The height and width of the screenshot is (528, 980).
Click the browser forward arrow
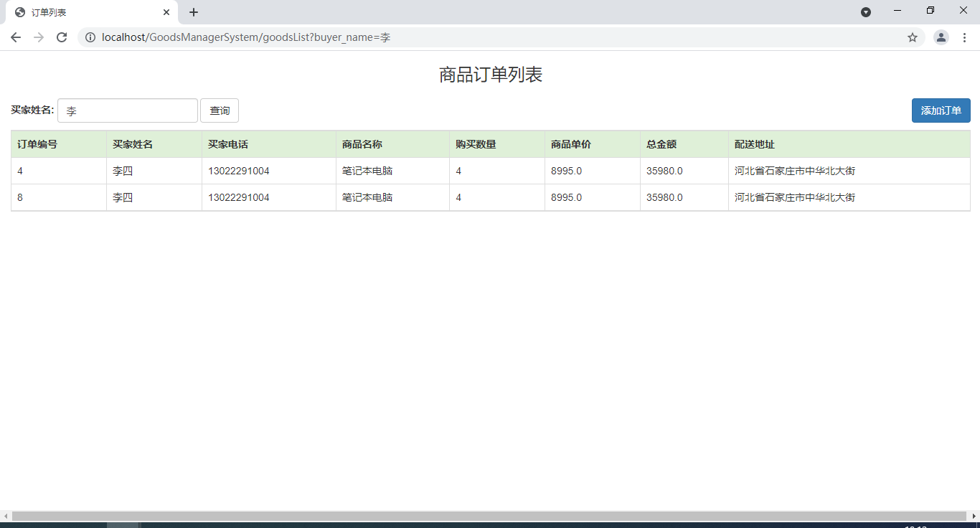point(39,37)
